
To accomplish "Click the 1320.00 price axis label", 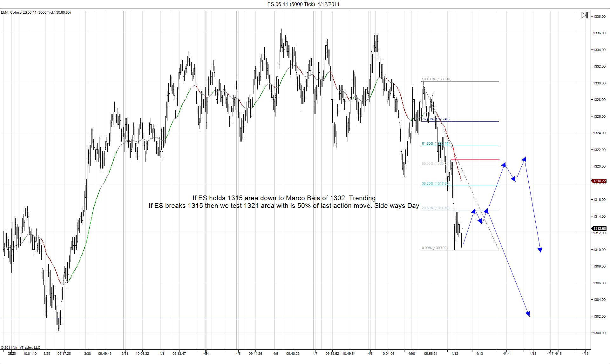I will 599,166.
